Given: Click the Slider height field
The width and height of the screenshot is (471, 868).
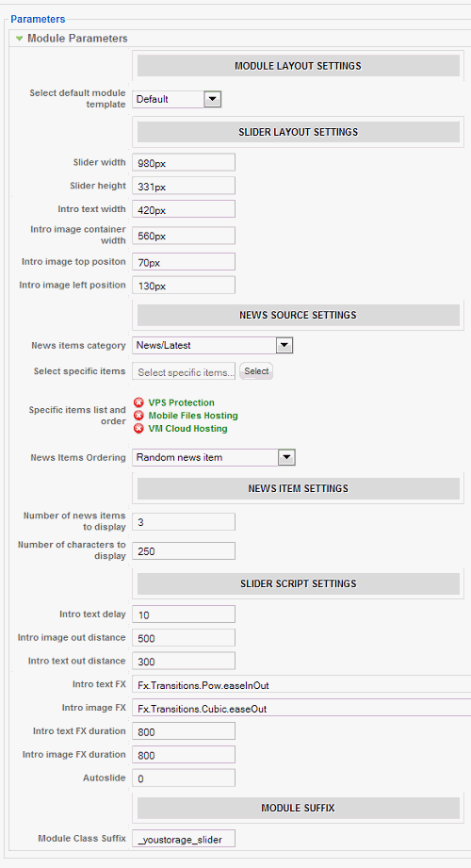Looking at the screenshot, I should (184, 186).
